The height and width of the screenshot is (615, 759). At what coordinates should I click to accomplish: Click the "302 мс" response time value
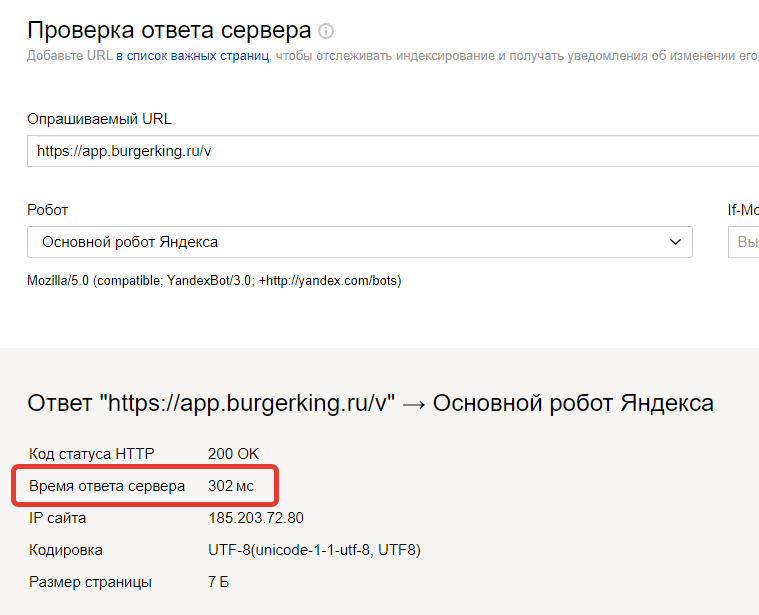pos(231,486)
